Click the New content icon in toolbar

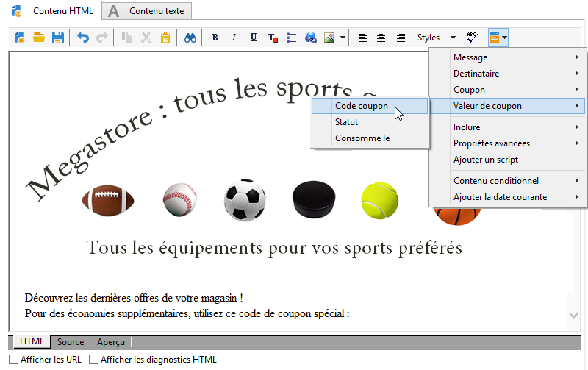coord(19,38)
